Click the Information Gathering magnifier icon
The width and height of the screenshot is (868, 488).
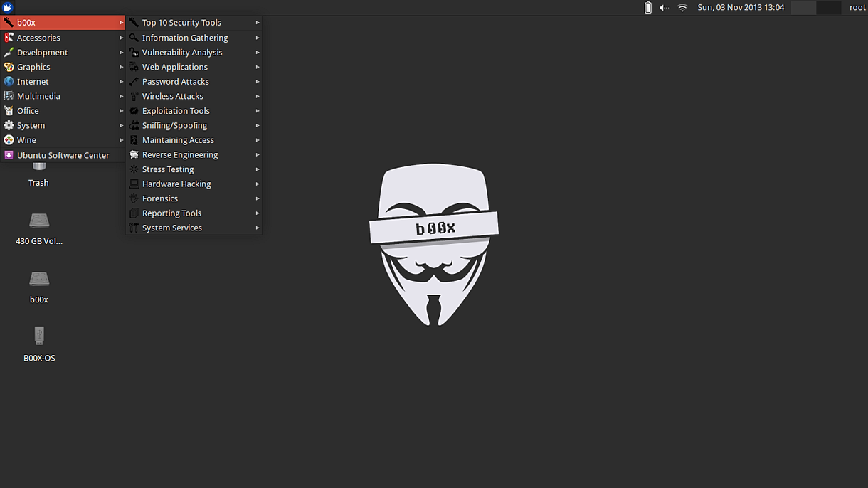click(x=134, y=38)
